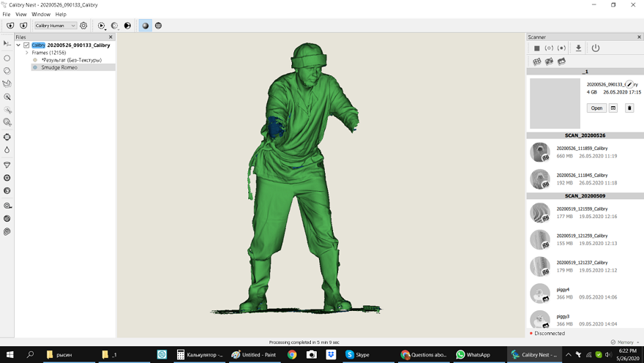
Task: Click the Open button for 20200526_090133 scan
Action: tap(596, 108)
